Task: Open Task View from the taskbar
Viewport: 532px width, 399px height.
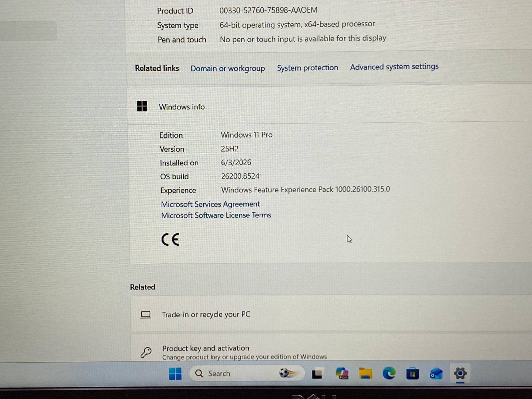Action: [x=317, y=374]
